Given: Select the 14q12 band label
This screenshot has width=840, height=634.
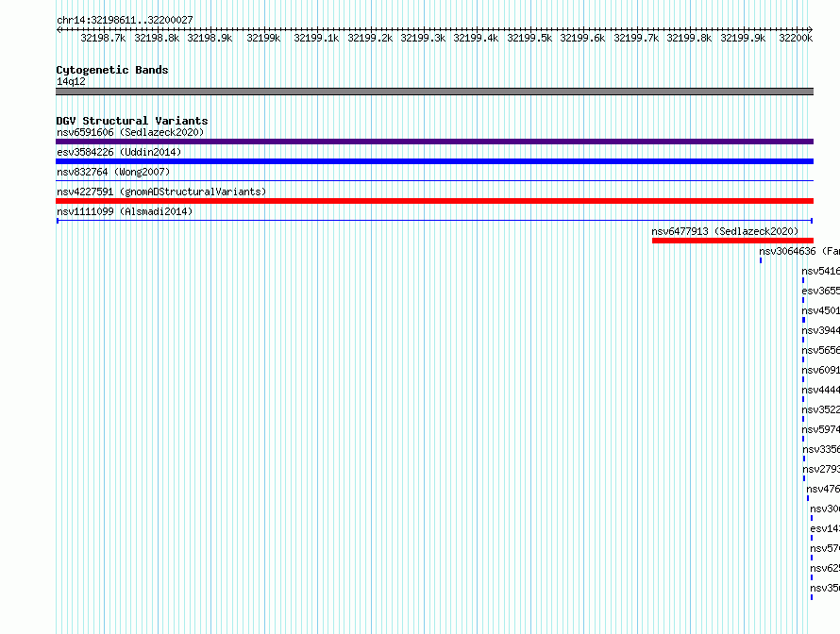Looking at the screenshot, I should (71, 81).
